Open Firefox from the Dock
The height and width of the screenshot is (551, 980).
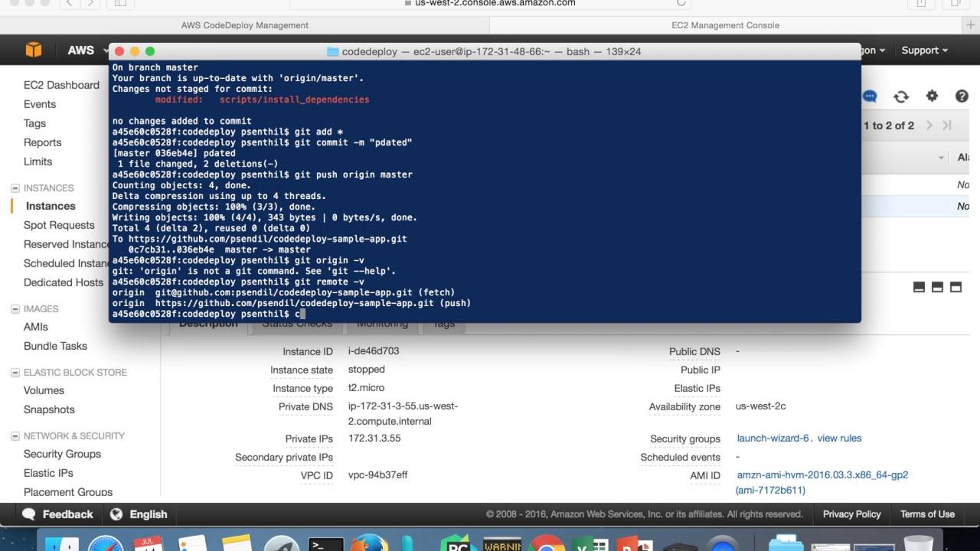pyautogui.click(x=370, y=544)
